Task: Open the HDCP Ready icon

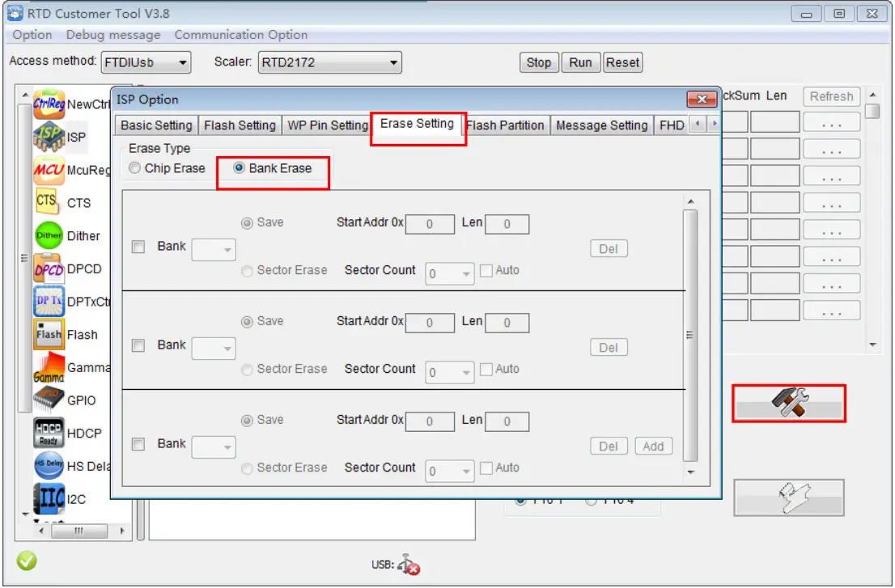Action: coord(49,433)
